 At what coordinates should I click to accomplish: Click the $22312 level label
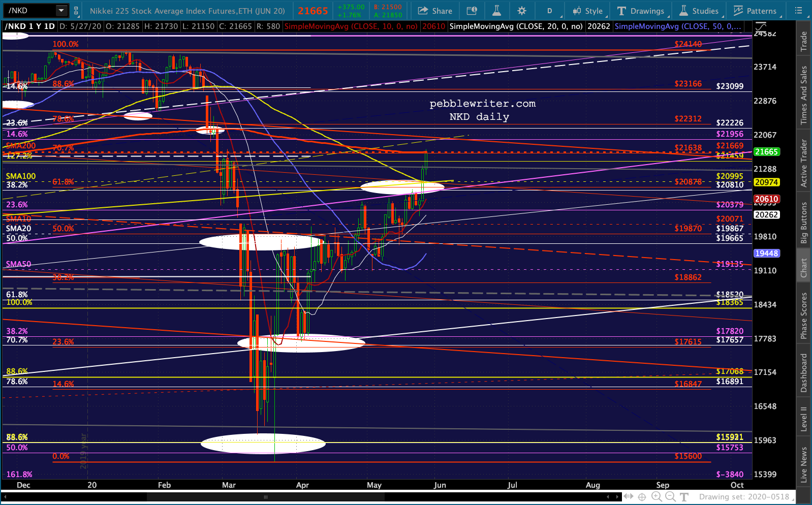[688, 119]
